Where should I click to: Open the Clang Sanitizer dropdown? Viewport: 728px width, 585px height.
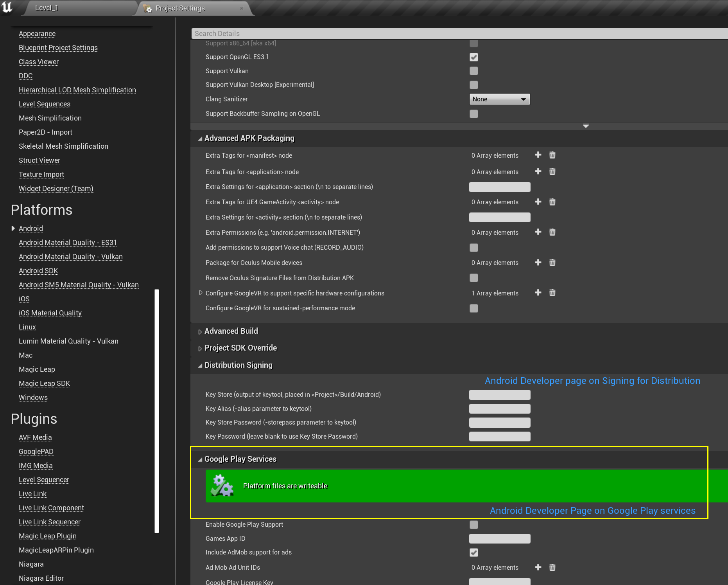pos(500,99)
